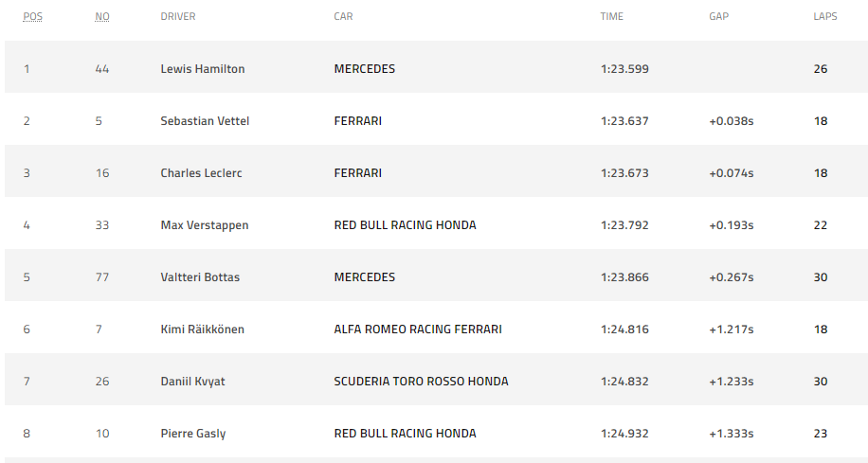Select driver Kimi Räikkönen
The image size is (868, 463).
click(x=202, y=329)
